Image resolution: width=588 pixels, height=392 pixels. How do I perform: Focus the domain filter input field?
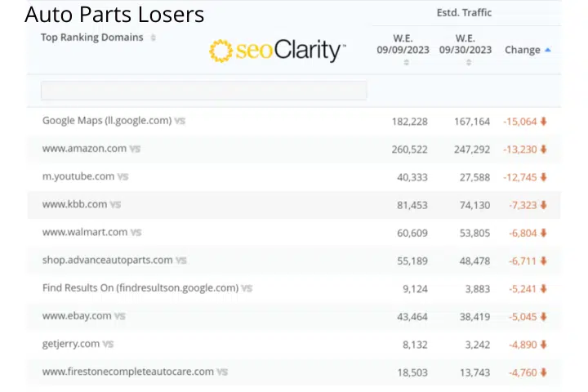click(x=203, y=91)
